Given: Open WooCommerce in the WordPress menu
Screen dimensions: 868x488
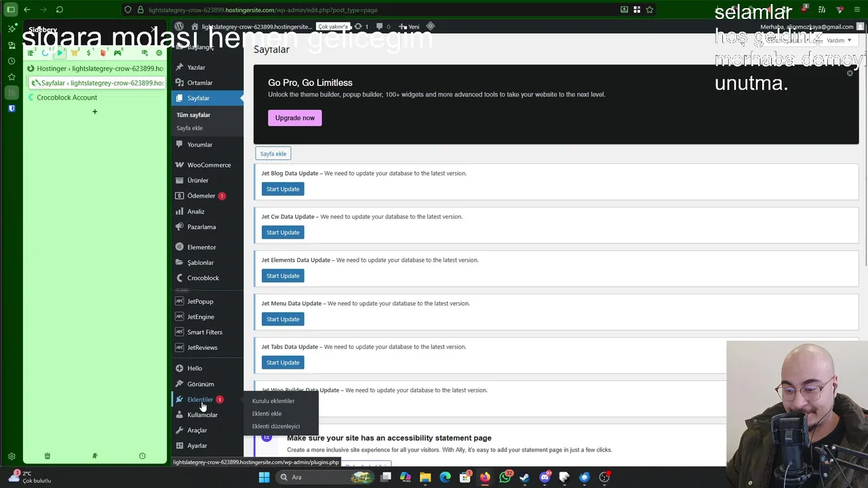Looking at the screenshot, I should [207, 165].
